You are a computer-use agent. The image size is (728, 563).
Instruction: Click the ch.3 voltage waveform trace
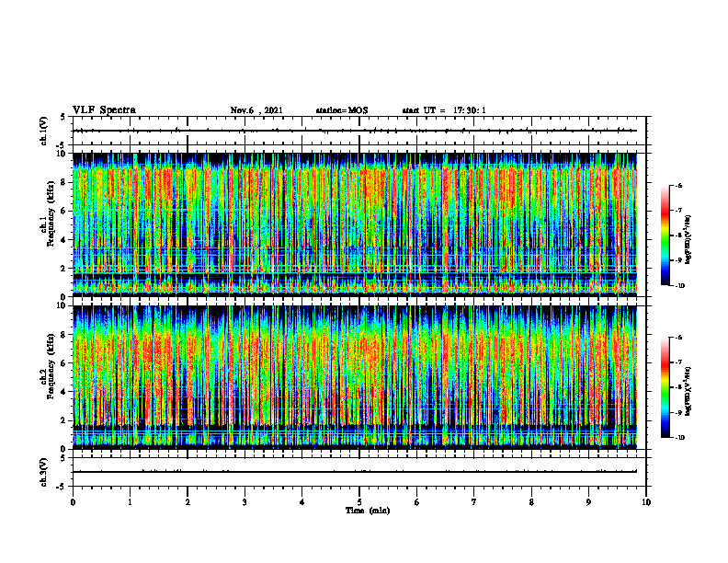(355, 472)
